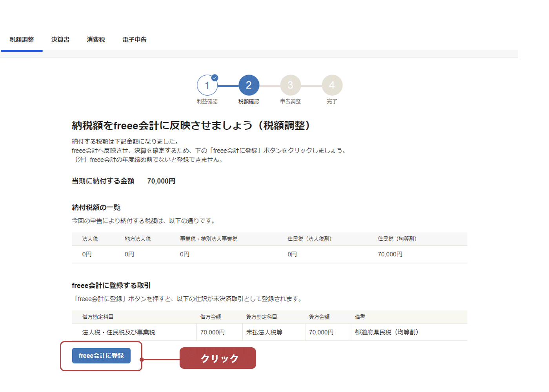Click the freee会計に登録する取引 heading

111,285
